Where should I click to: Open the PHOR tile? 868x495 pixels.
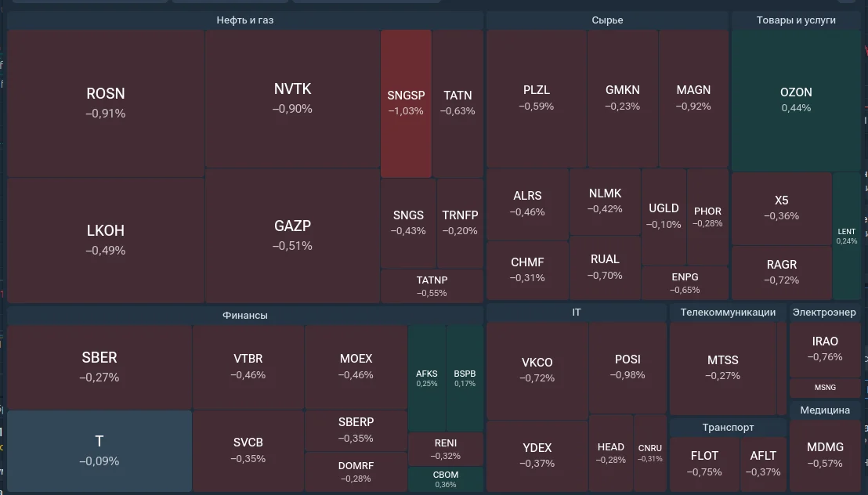pos(707,217)
